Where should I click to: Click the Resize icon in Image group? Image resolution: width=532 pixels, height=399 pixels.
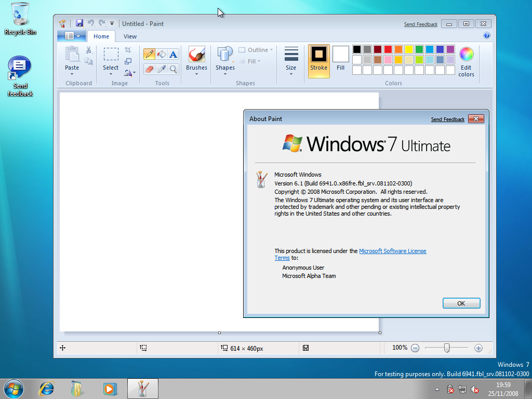[x=128, y=61]
